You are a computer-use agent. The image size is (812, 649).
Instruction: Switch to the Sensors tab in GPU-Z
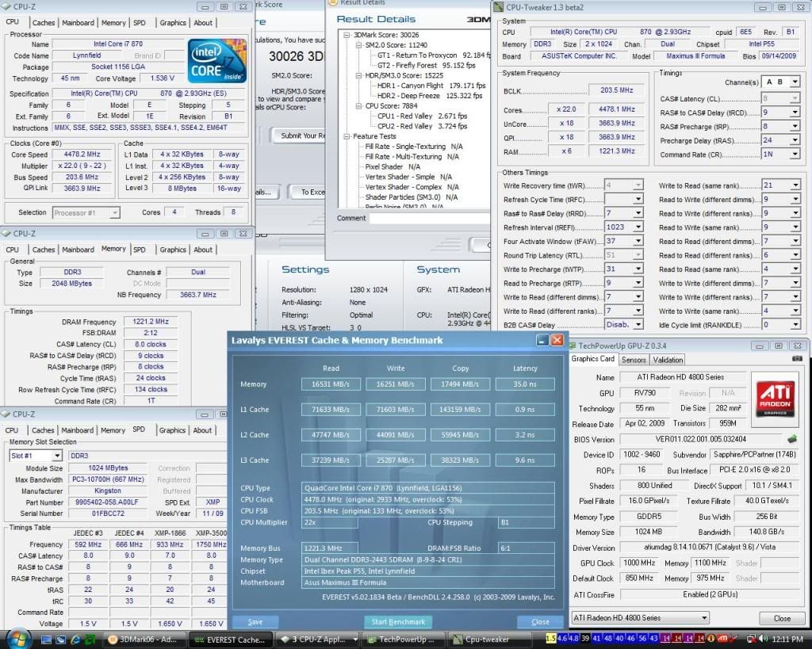click(634, 360)
